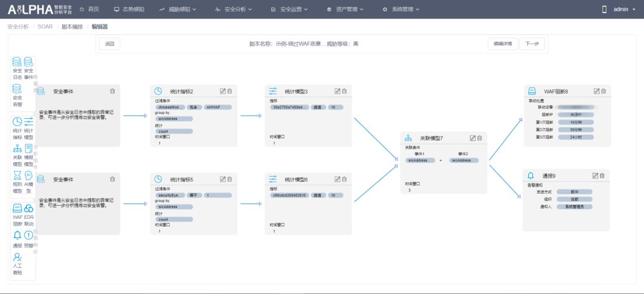Delete the 统计指标5 node
This screenshot has height=294, width=644.
tap(230, 179)
